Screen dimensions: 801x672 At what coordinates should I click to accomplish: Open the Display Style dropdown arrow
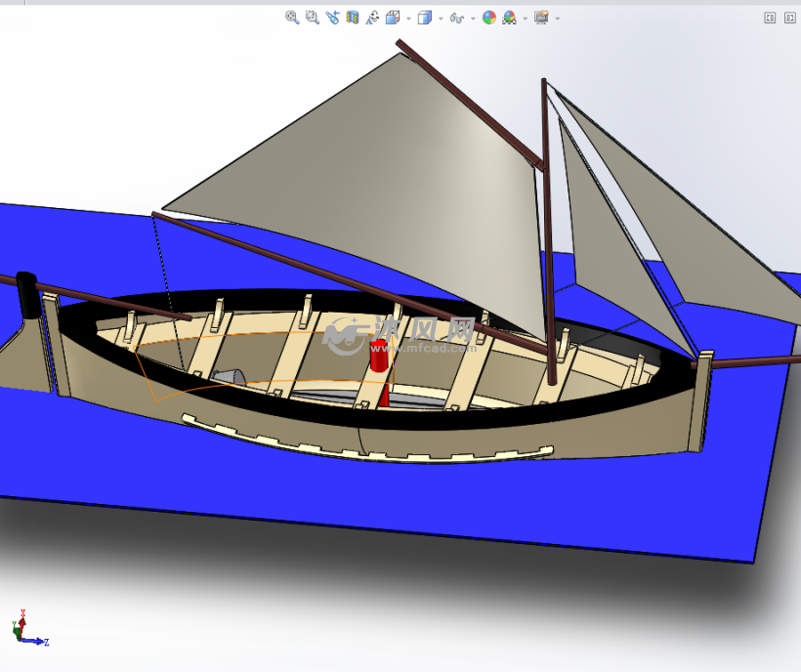[440, 18]
